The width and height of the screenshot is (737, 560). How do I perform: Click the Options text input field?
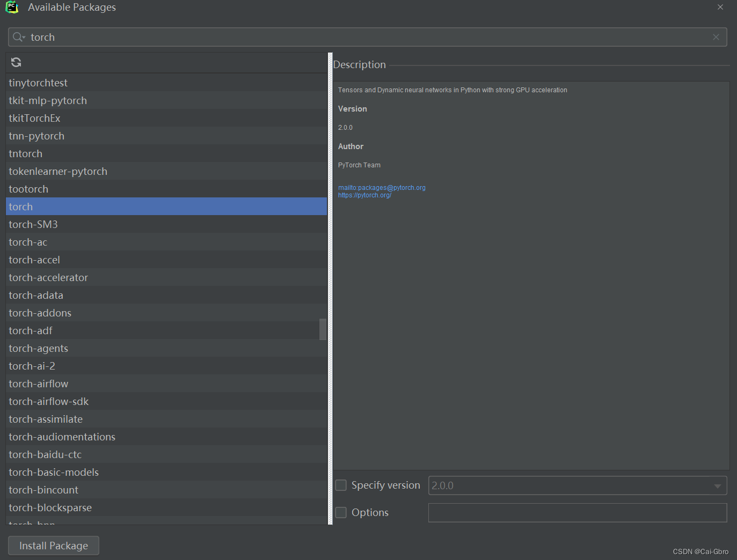coord(578,513)
